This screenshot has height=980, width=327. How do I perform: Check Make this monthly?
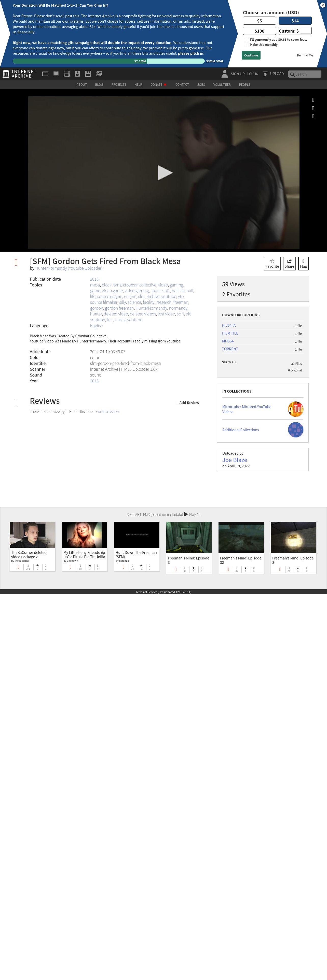(x=246, y=45)
